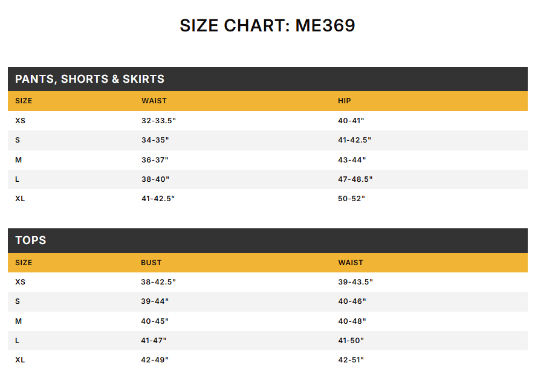Select pants hip value 50-52"

click(351, 199)
